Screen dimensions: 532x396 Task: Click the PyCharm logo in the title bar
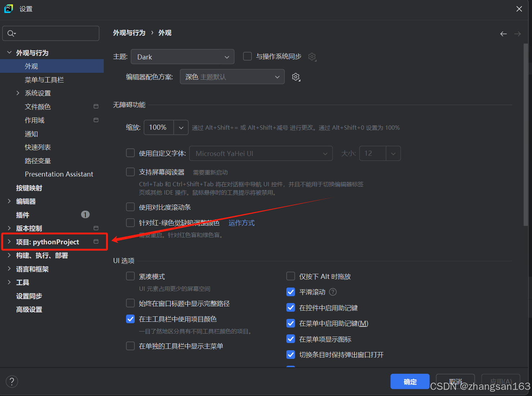click(8, 8)
